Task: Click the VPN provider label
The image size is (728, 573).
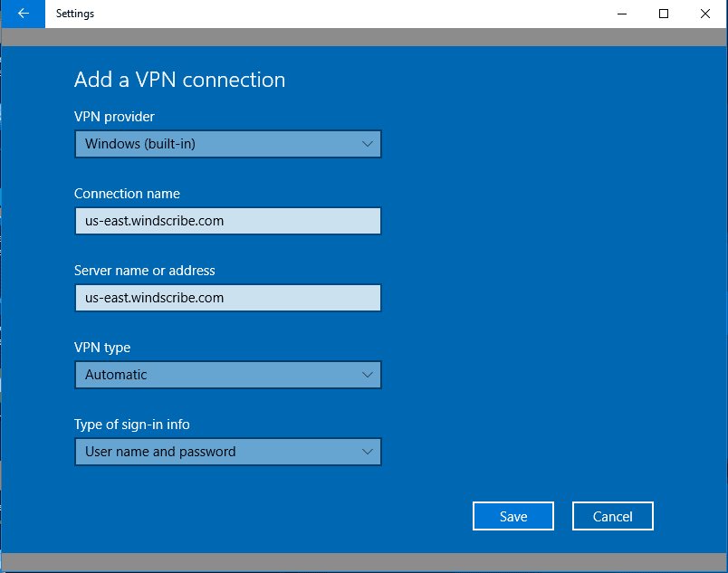Action: (x=114, y=117)
